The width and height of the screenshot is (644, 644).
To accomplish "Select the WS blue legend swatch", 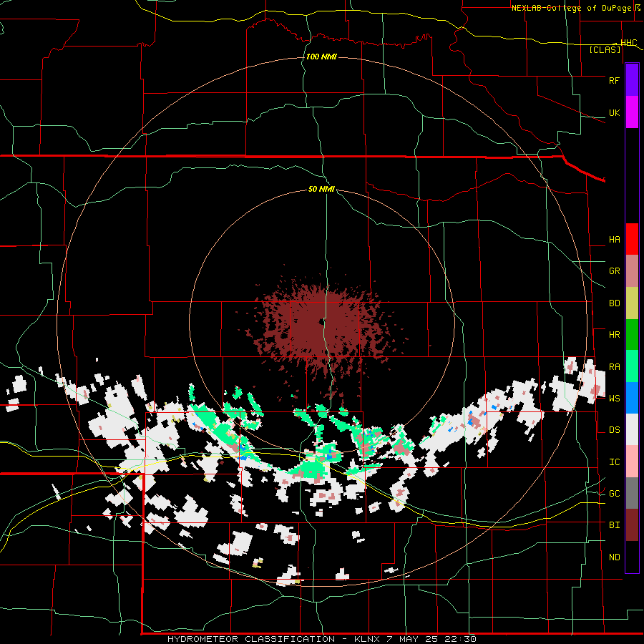I will coord(632,398).
